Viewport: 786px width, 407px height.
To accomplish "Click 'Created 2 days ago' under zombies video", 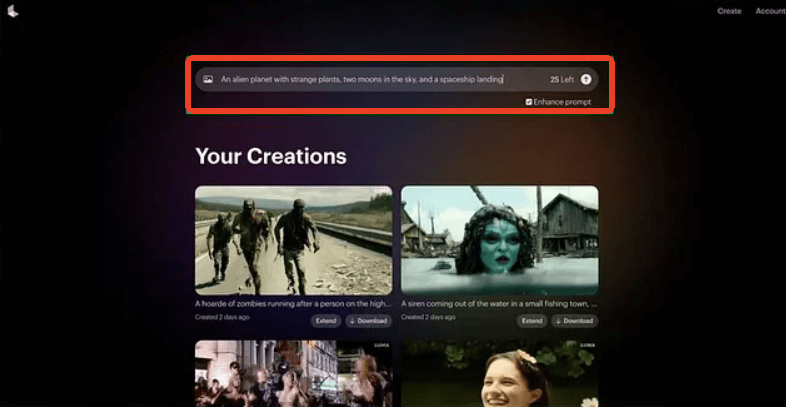I will click(x=222, y=317).
